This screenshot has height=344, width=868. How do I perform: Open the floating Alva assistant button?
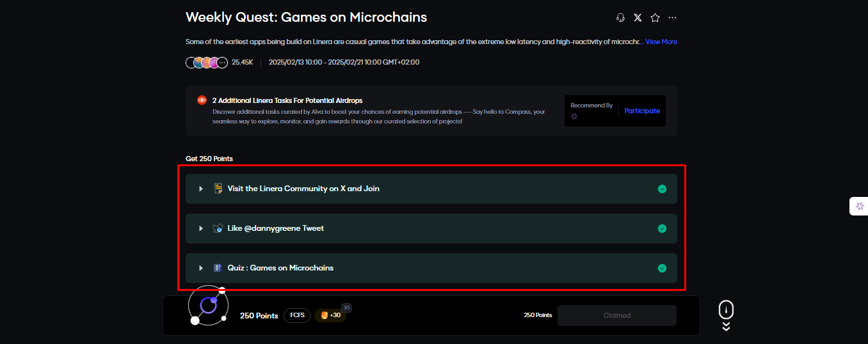point(860,206)
